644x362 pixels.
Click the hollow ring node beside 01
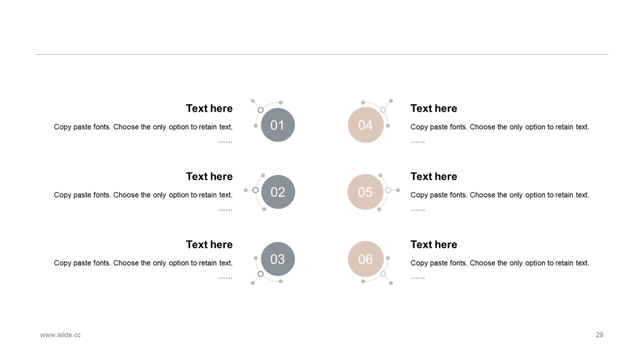[x=261, y=110]
